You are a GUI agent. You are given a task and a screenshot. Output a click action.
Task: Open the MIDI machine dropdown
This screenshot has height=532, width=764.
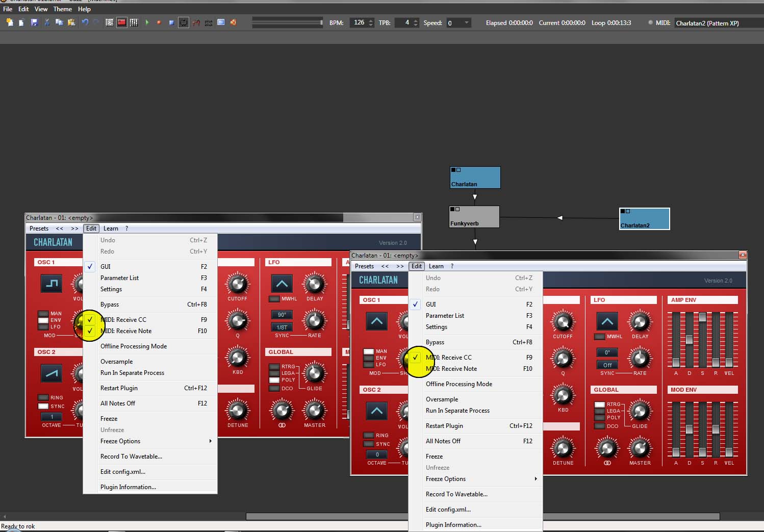point(718,23)
